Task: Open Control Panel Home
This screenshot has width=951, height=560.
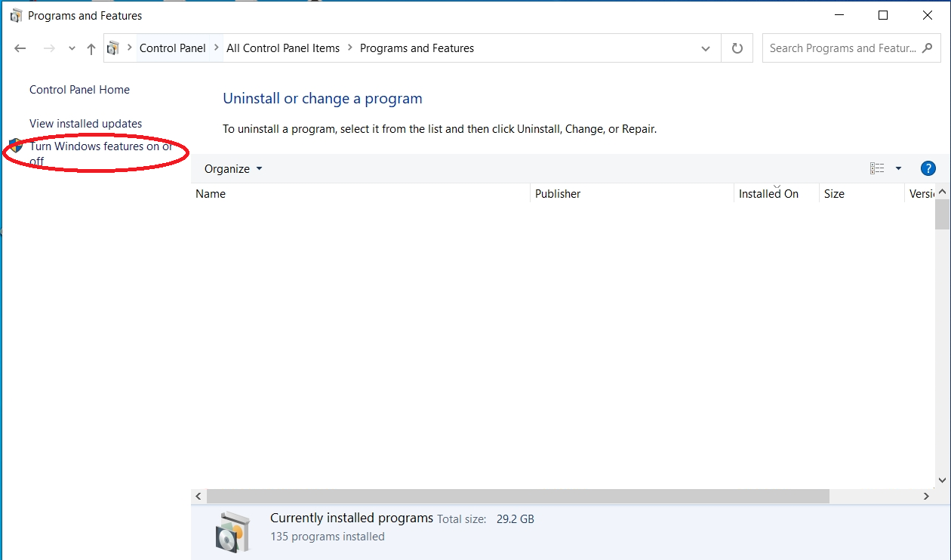Action: pos(79,90)
